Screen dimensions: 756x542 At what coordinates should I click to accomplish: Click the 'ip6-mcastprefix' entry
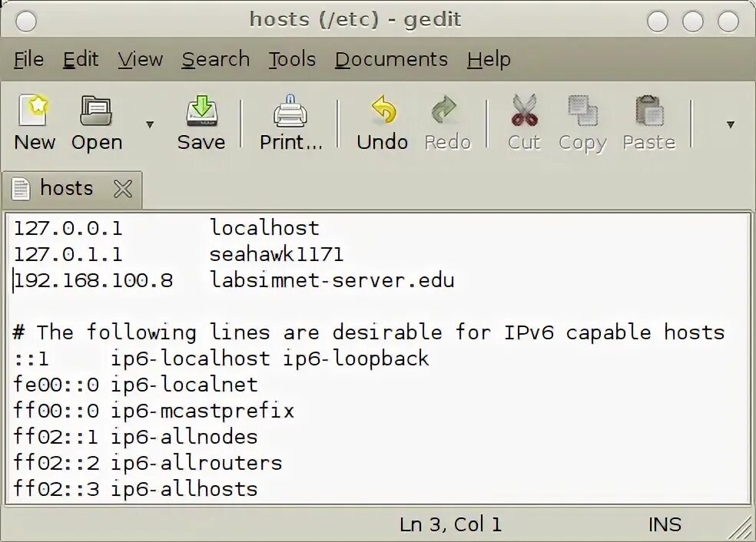point(203,410)
